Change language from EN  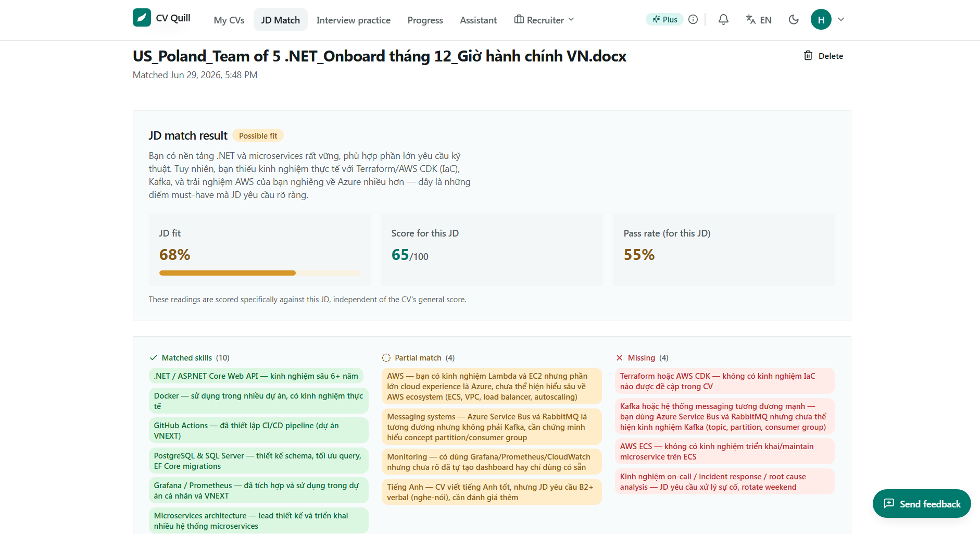(x=759, y=20)
